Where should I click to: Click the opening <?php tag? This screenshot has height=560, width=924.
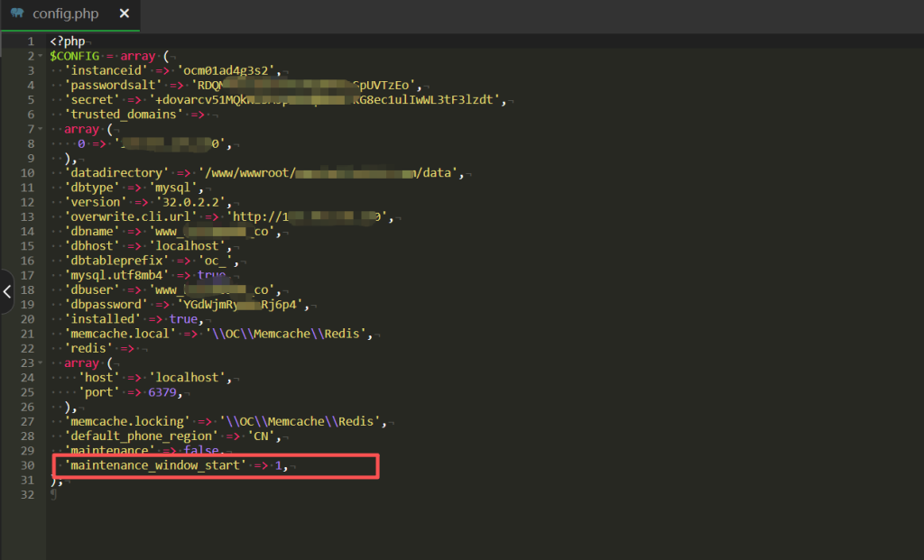point(68,42)
